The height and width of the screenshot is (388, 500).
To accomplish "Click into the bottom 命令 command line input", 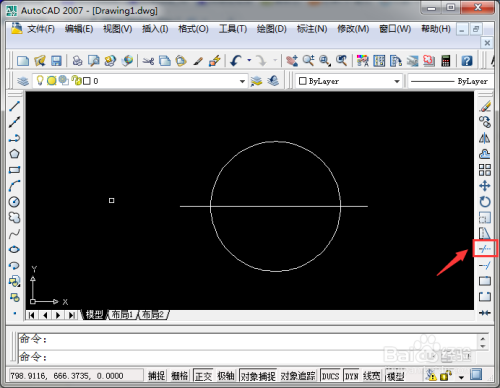I will tap(248, 357).
